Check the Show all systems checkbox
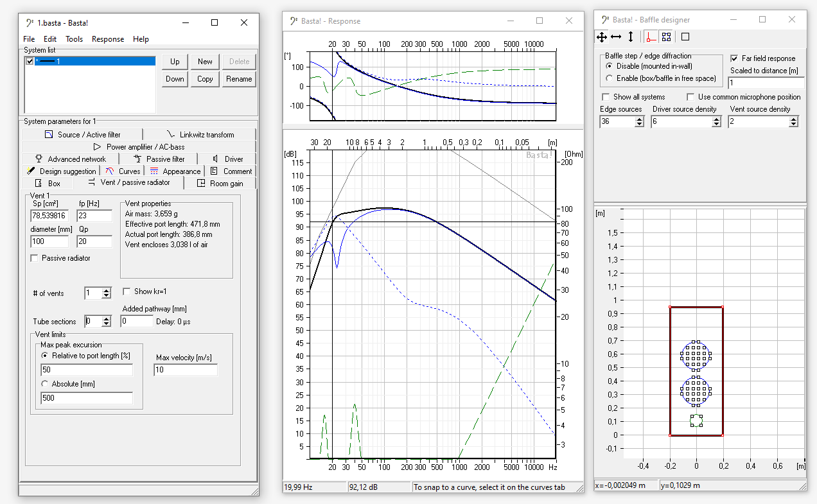This screenshot has height=504, width=817. [x=605, y=97]
